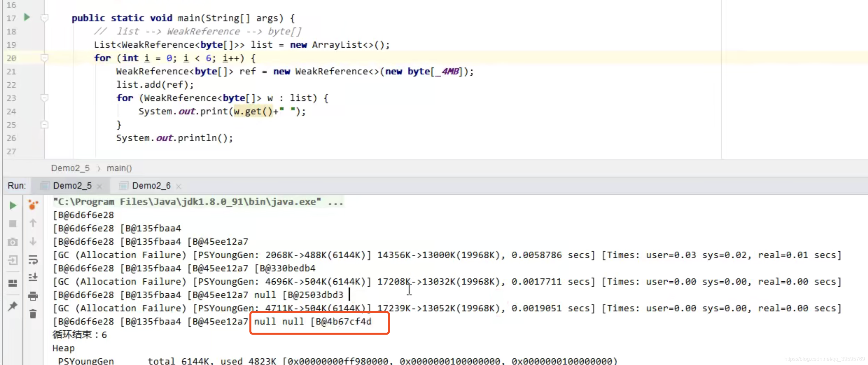Switch to the Demo2_5 run tab

72,186
